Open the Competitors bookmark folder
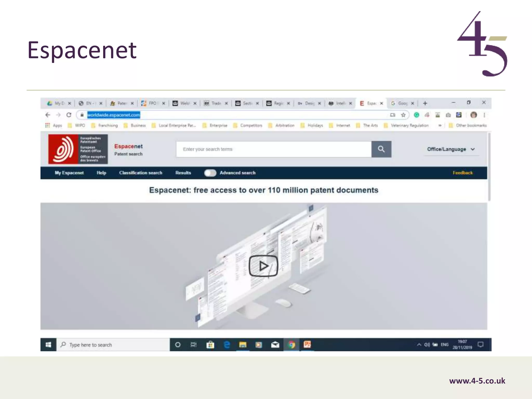The image size is (532, 399). 248,125
